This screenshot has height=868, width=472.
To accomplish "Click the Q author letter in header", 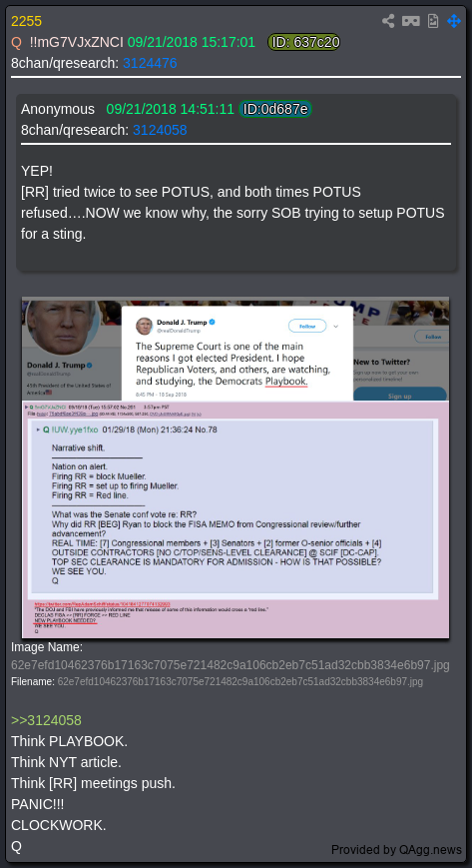I will click(16, 43).
